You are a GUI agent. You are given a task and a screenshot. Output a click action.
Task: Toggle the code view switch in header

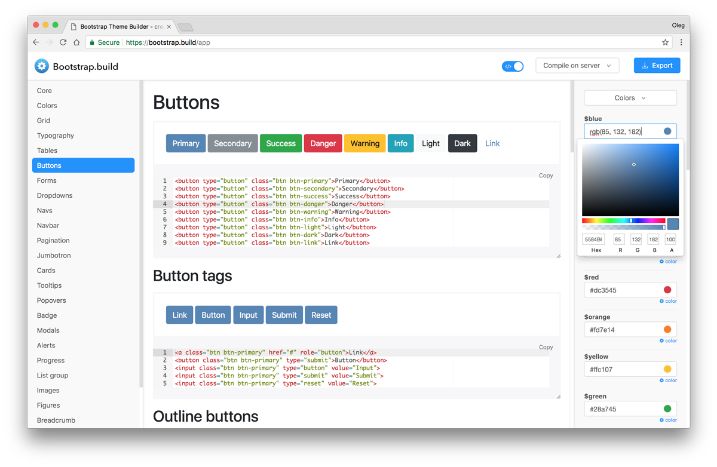click(x=513, y=66)
